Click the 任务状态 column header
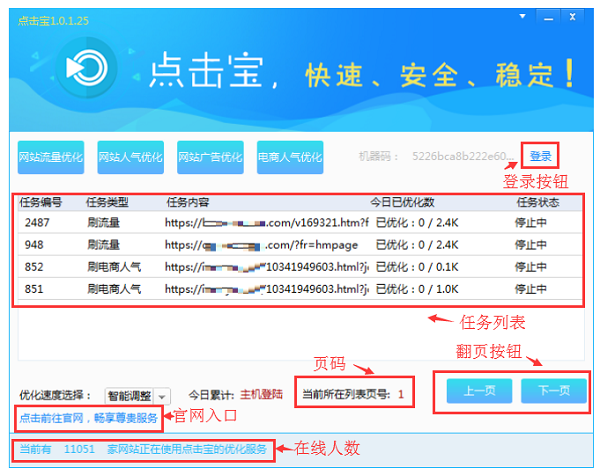This screenshot has height=475, width=600. click(x=537, y=201)
